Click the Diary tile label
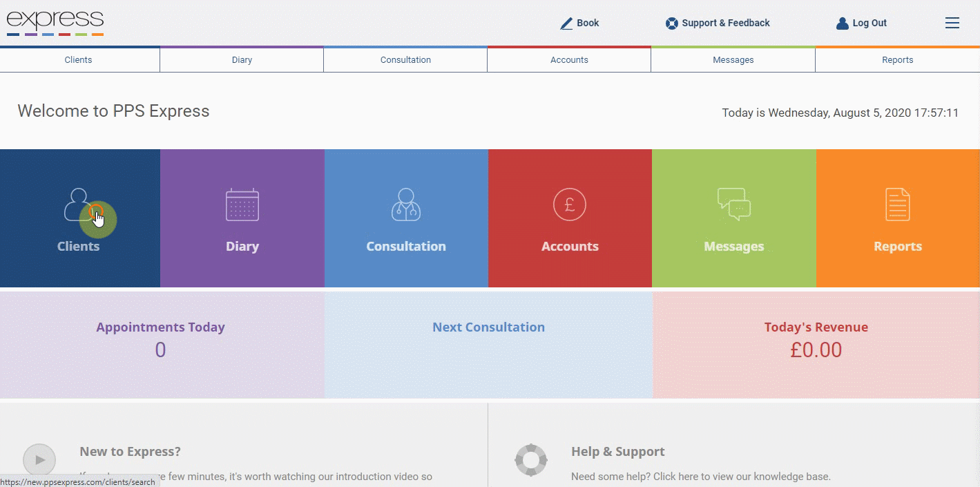The image size is (980, 487). 242,247
